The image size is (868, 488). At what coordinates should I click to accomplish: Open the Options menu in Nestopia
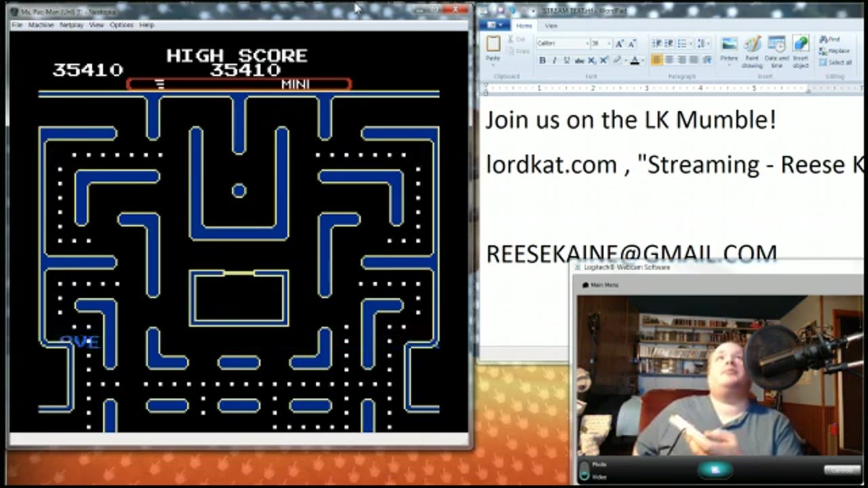point(121,24)
